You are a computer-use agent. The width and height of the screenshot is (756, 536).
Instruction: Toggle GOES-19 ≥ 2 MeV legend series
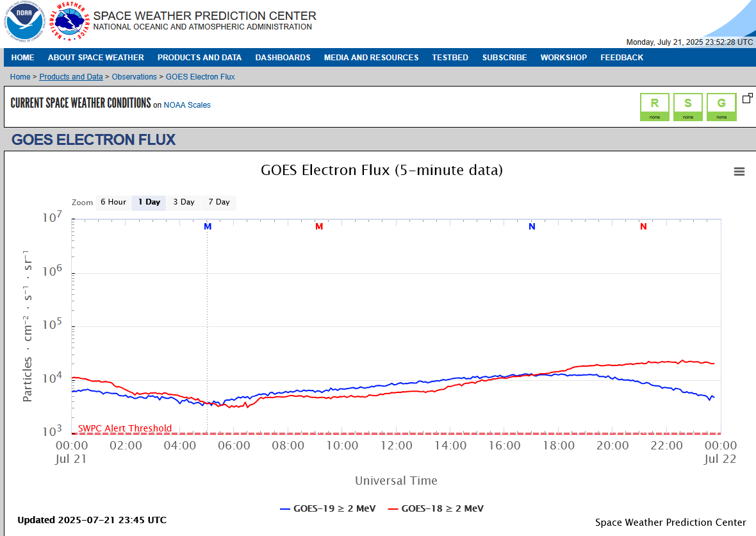point(328,508)
